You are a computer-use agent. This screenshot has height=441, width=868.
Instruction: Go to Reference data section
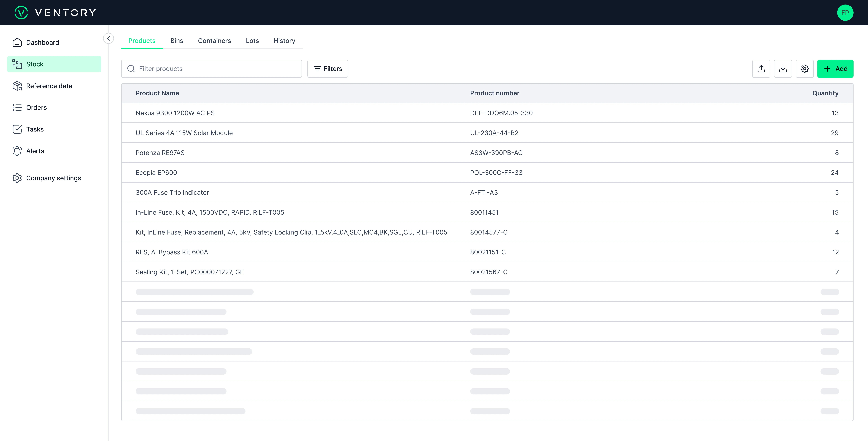pos(49,86)
